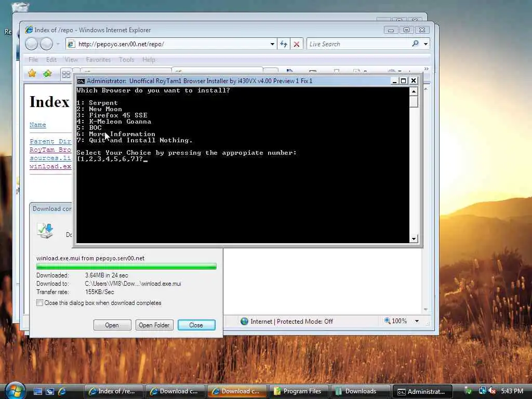Open the RoyTam Browser link
532x399 pixels.
[x=50, y=150]
